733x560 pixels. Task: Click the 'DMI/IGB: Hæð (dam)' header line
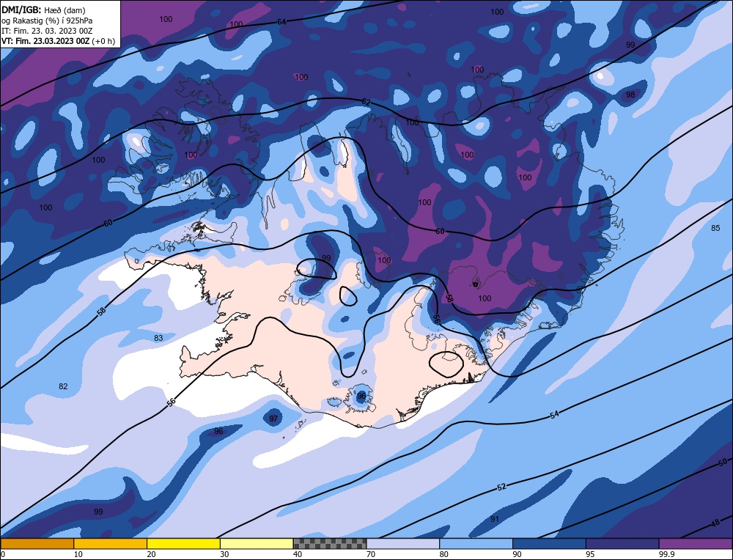tap(43, 10)
